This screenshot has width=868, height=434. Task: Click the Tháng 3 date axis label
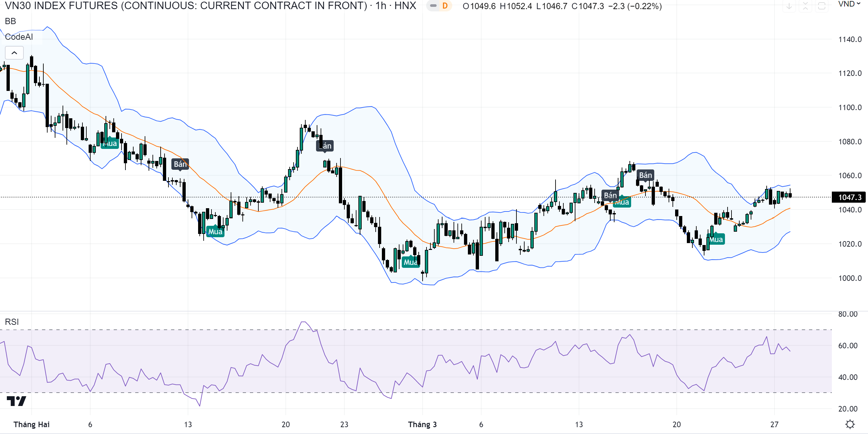pyautogui.click(x=422, y=424)
